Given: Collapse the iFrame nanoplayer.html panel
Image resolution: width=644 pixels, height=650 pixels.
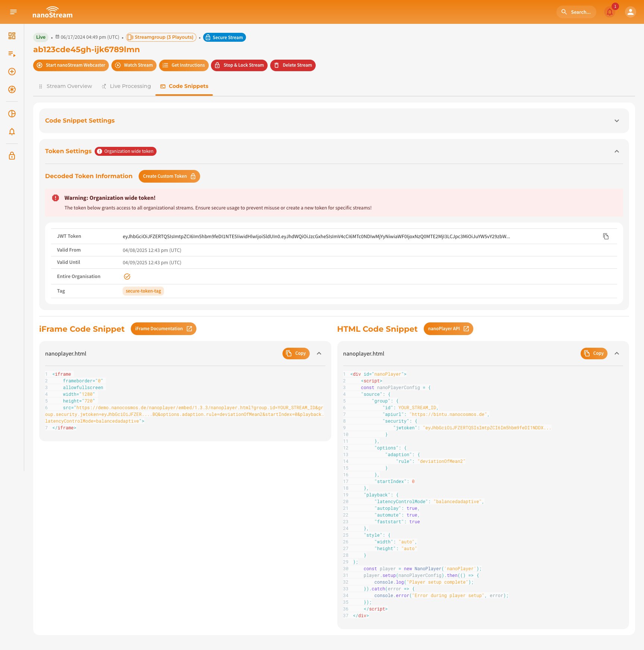Looking at the screenshot, I should point(319,353).
